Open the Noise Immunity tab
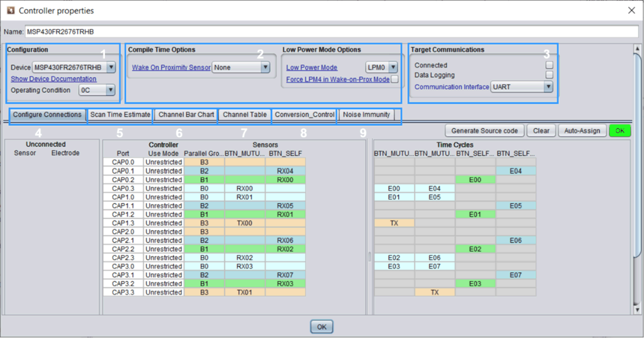The width and height of the screenshot is (644, 338). (x=366, y=115)
